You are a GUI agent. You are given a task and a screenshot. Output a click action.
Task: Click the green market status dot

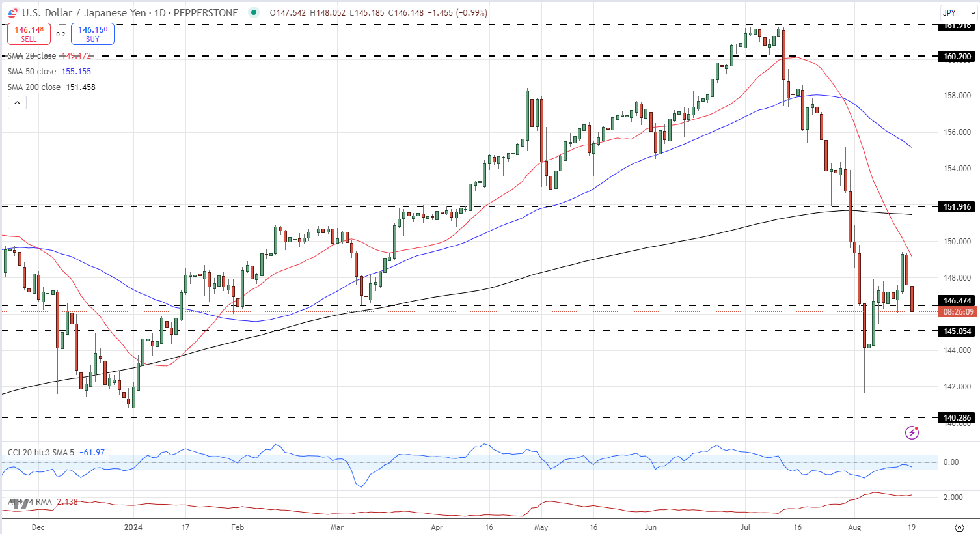[x=254, y=12]
